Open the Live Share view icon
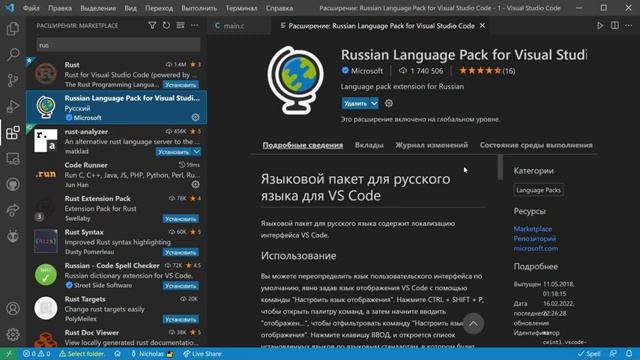This screenshot has height=360, width=640. coord(13,210)
